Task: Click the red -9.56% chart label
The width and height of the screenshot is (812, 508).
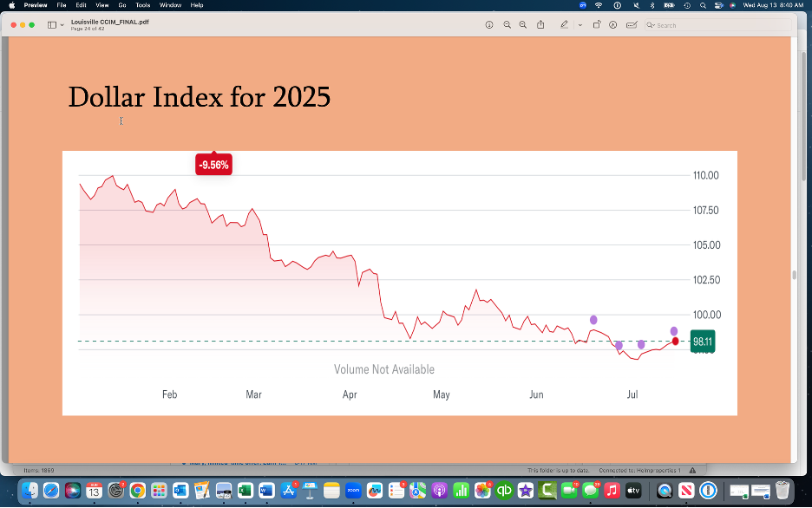Action: (213, 165)
